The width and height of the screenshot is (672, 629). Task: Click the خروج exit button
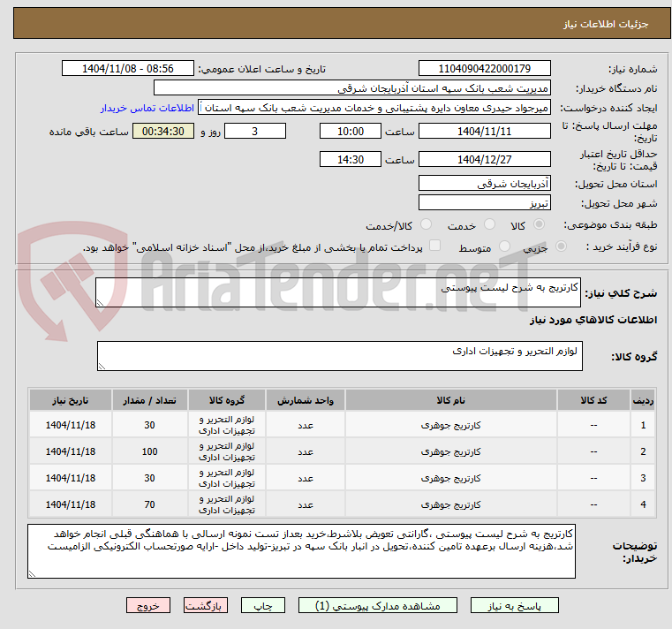pos(147,605)
